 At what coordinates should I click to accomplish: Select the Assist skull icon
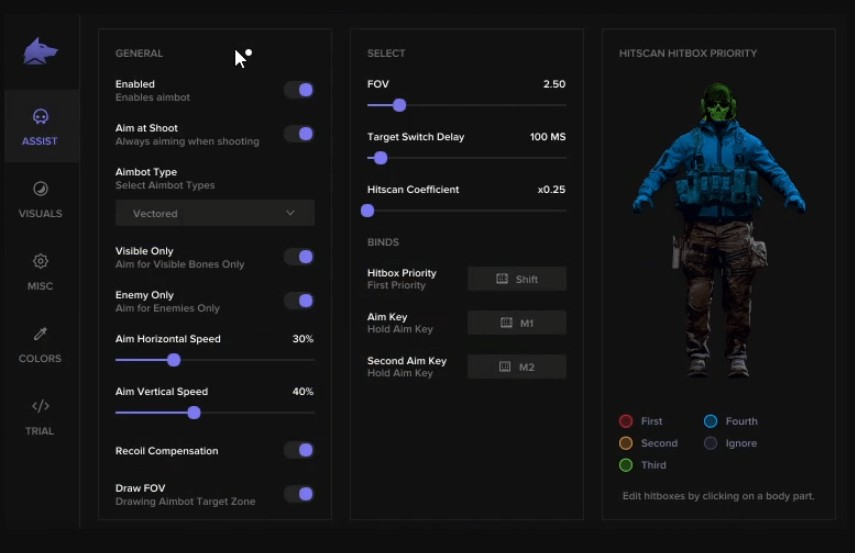(40, 117)
